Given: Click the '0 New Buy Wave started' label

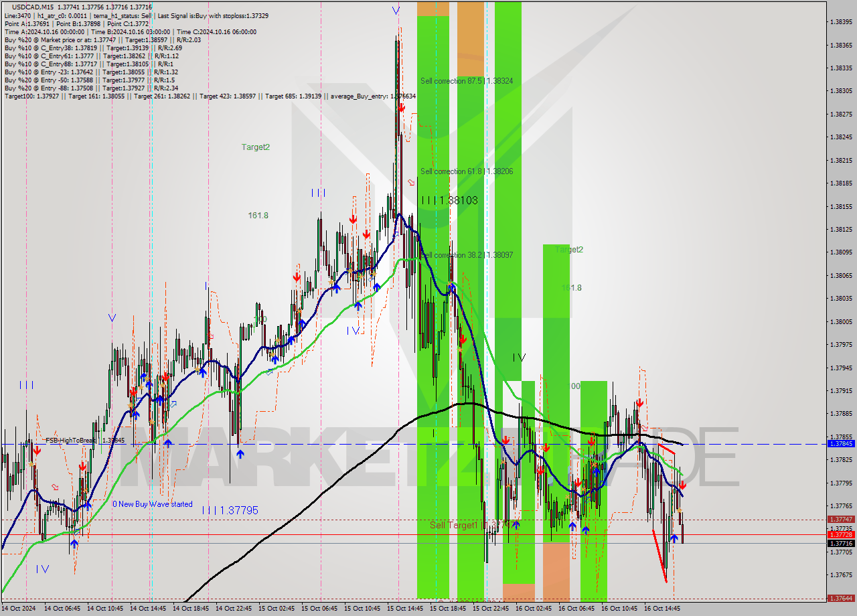Looking at the screenshot, I should (152, 504).
